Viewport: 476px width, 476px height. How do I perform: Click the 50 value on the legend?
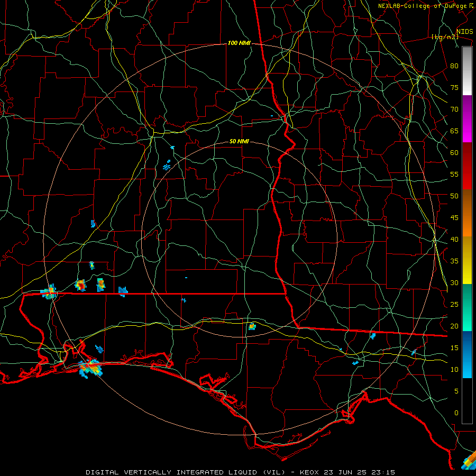(x=454, y=196)
